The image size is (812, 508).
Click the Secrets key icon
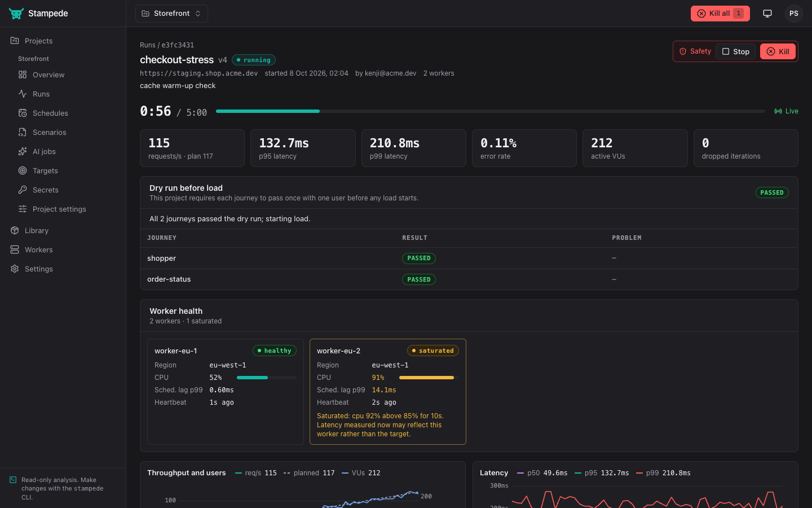pos(23,190)
